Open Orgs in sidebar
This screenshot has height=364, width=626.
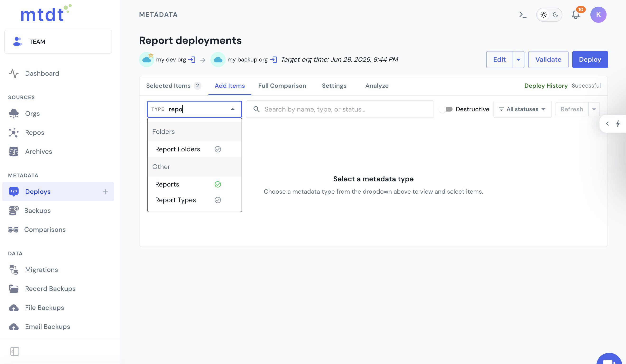[x=32, y=114]
